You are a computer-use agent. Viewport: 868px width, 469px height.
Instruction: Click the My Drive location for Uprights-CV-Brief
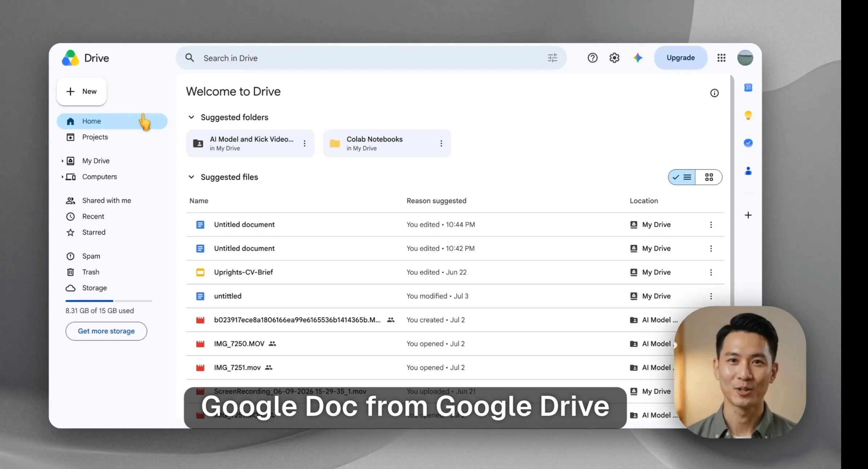pos(650,272)
